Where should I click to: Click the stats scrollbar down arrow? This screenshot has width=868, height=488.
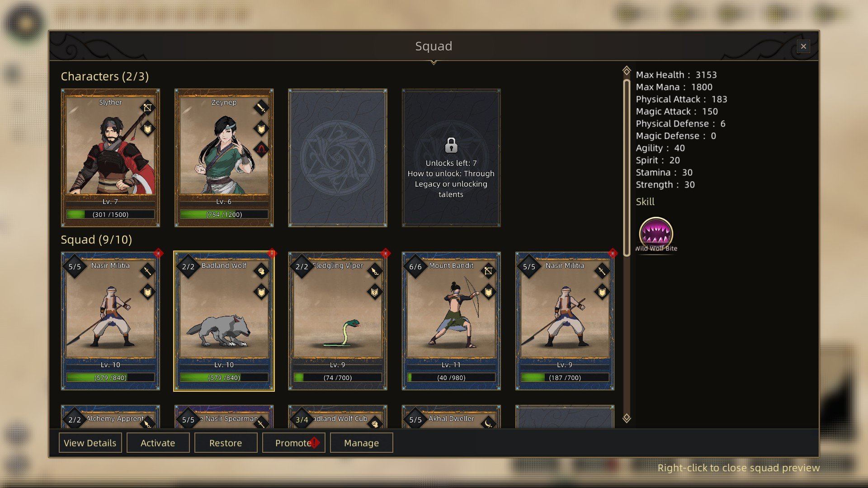(x=627, y=418)
